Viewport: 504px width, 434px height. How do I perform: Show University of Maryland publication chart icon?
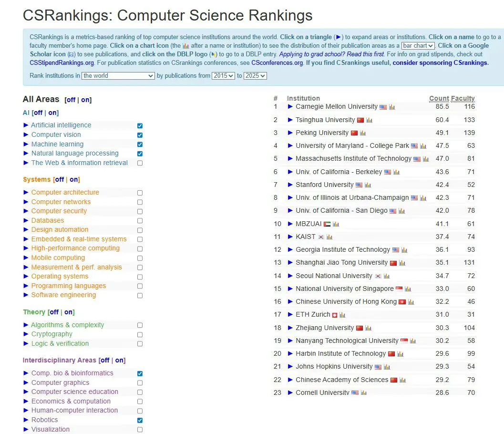point(423,146)
